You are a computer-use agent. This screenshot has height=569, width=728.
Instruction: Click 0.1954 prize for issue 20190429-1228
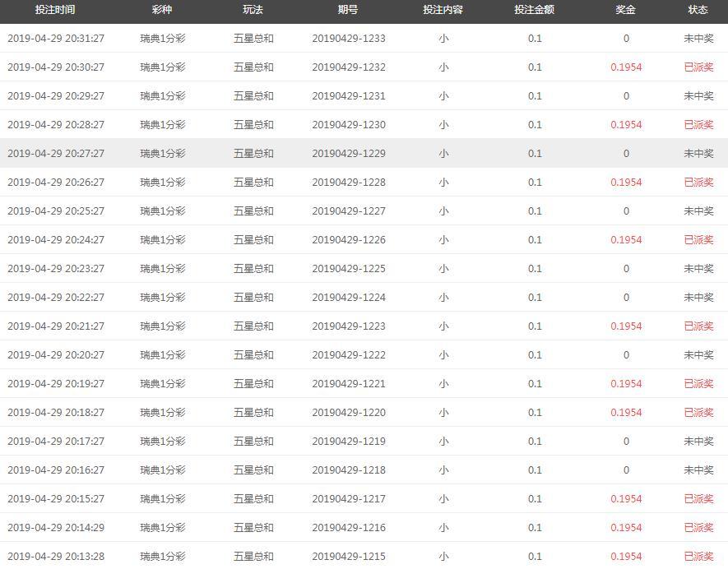pos(626,183)
